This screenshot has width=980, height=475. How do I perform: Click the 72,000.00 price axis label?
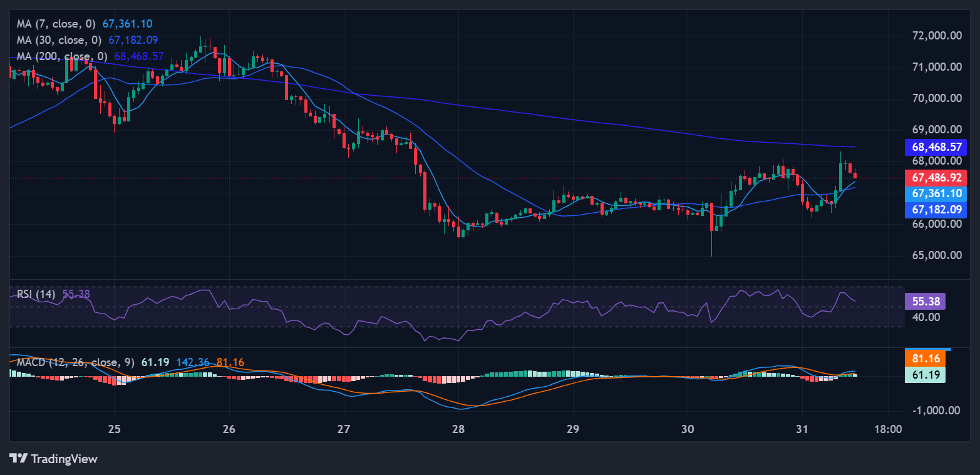[x=936, y=36]
